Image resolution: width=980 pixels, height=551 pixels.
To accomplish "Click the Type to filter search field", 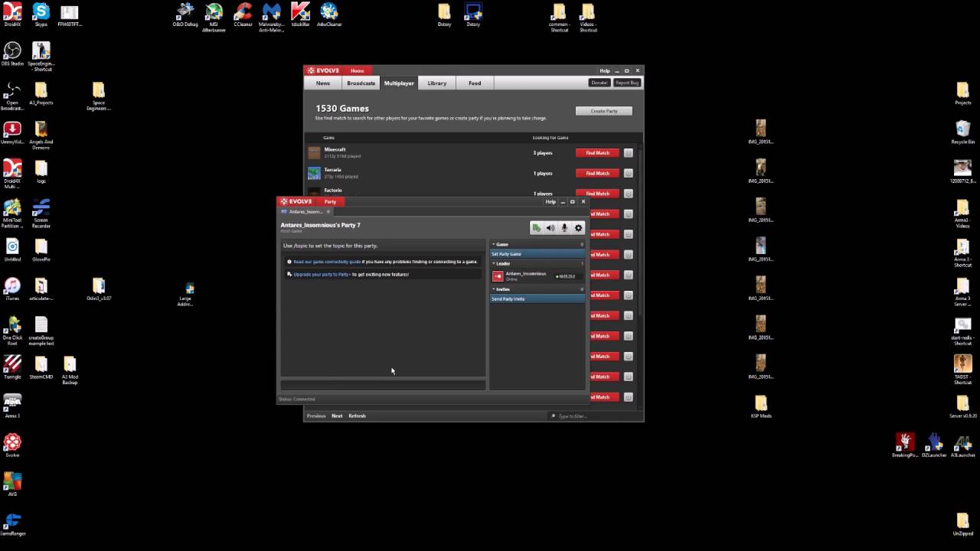I will (x=596, y=416).
